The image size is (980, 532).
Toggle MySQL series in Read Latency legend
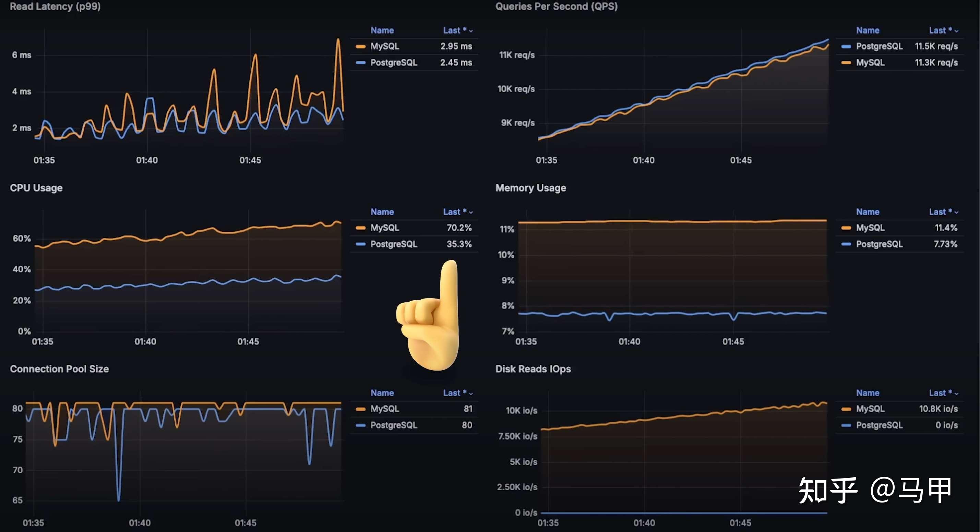pyautogui.click(x=385, y=46)
